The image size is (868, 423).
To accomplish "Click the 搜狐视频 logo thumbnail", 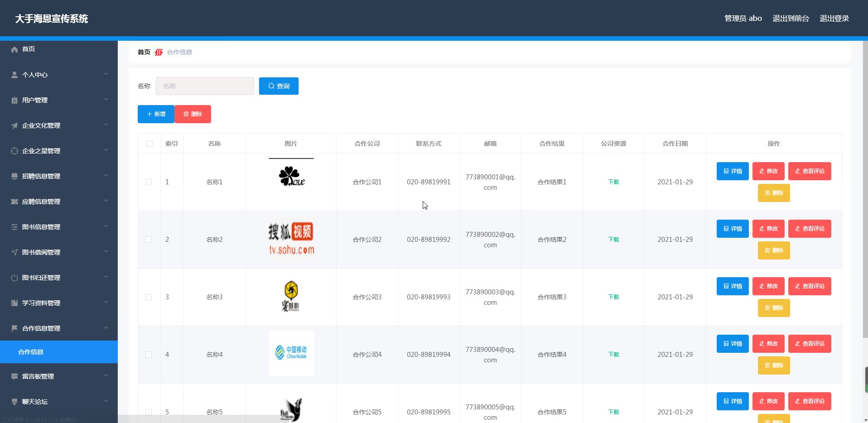I will pyautogui.click(x=291, y=239).
